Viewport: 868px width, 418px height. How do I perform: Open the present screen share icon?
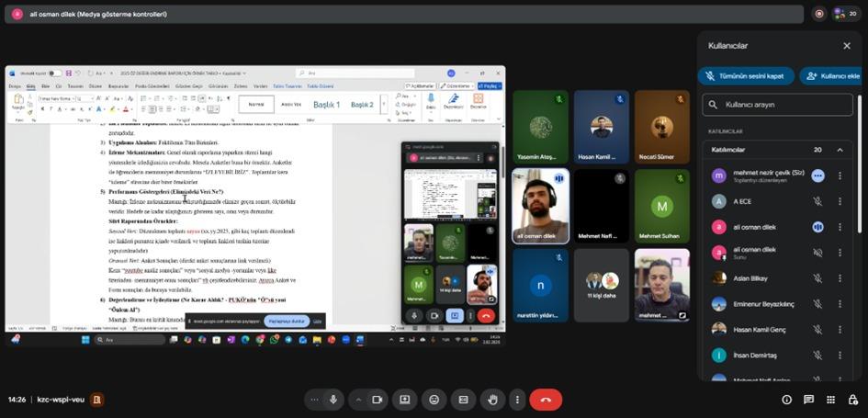point(404,400)
